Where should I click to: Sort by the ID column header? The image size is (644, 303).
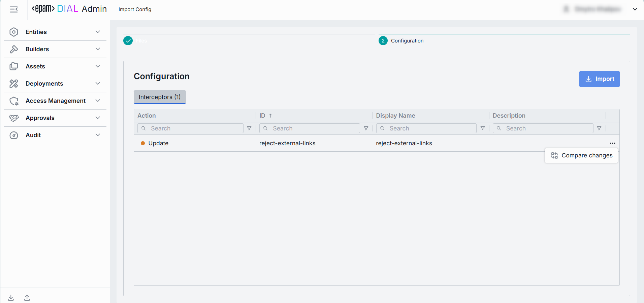tap(262, 116)
